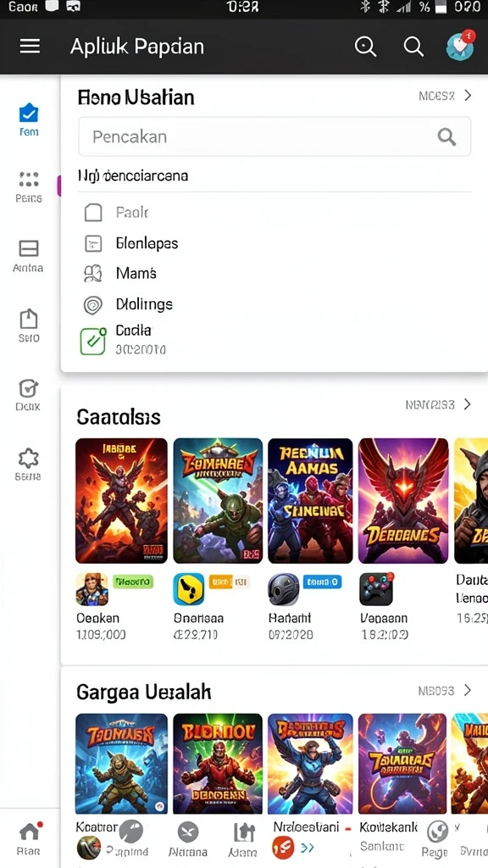Click the search magnifier inside Pencakan field

pyautogui.click(x=446, y=136)
